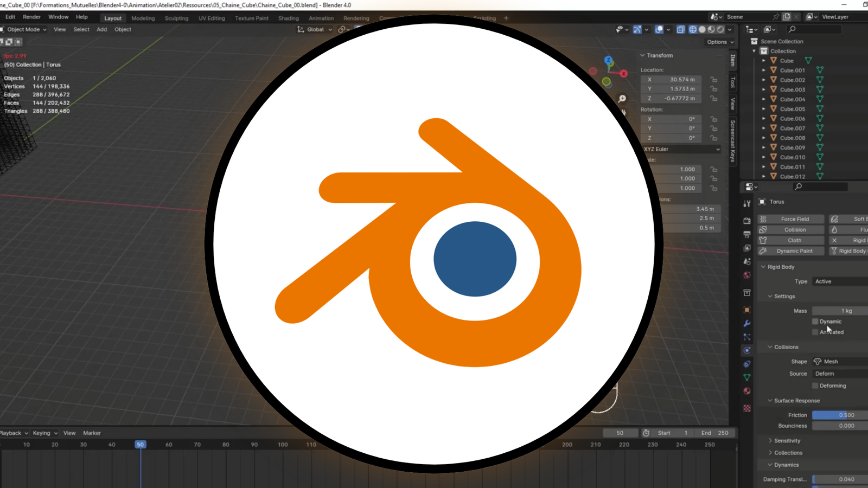868x488 pixels.
Task: Click the frame 50 playhead marker
Action: (x=140, y=445)
